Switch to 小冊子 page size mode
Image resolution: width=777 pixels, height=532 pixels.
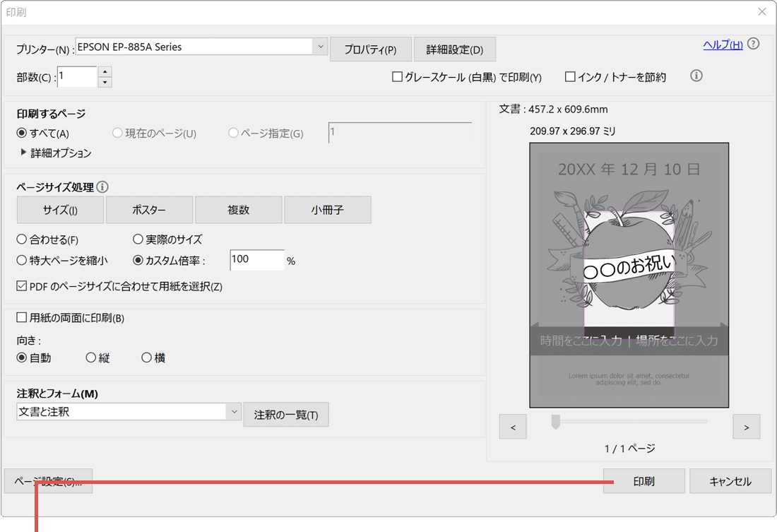click(x=328, y=210)
